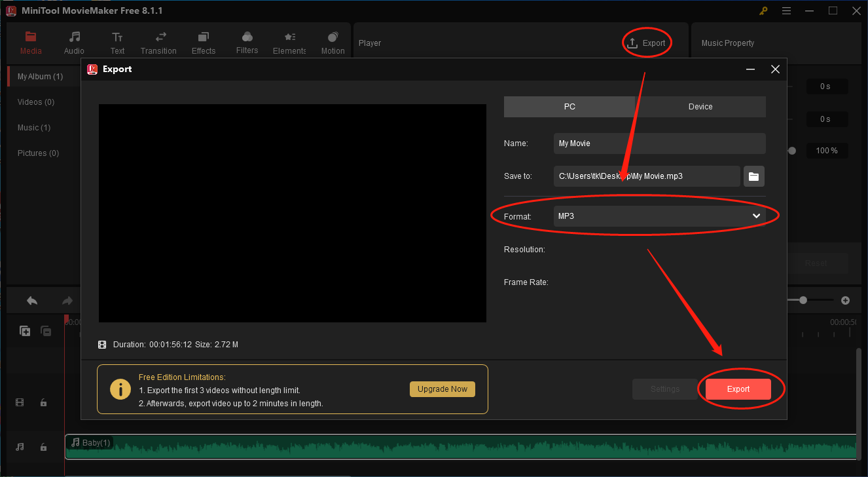
Task: Click the undo arrow in timeline toolbar
Action: pos(32,301)
